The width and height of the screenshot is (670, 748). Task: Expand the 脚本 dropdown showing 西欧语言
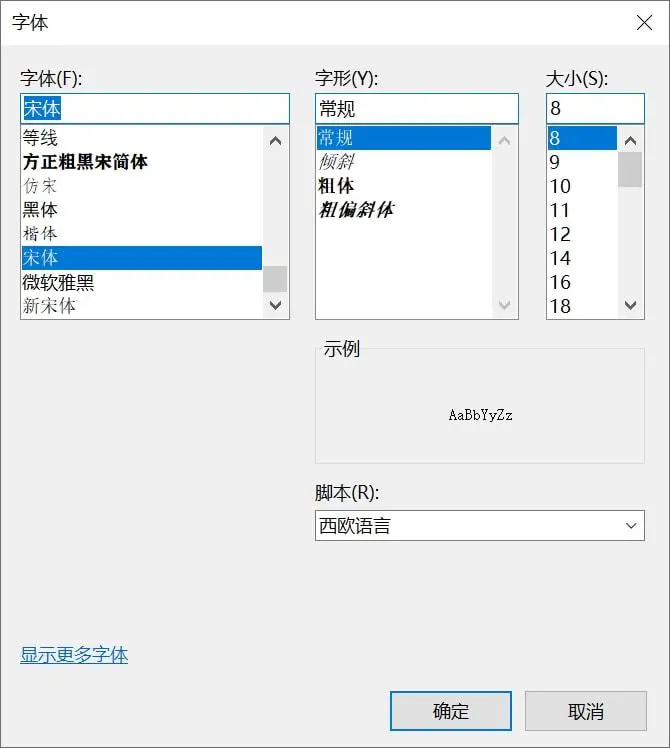pos(479,525)
